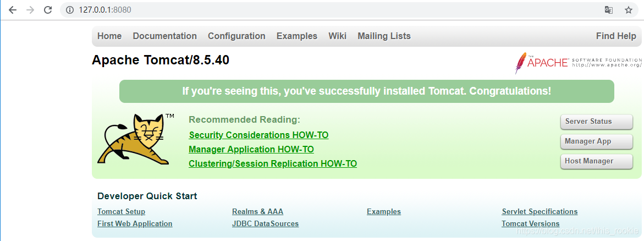Open the Servlet Specifications link
The width and height of the screenshot is (644, 241).
coord(540,212)
